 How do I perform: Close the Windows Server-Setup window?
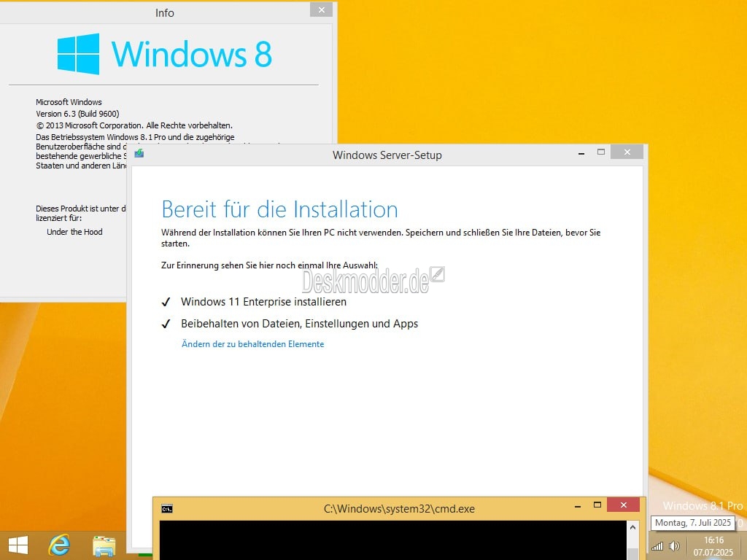tap(627, 152)
